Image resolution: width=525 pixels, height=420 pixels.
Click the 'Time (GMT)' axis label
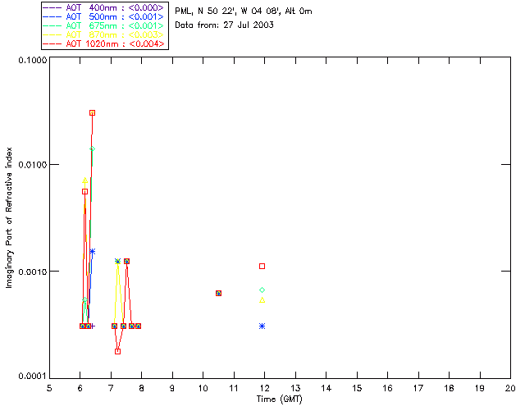tap(280, 399)
